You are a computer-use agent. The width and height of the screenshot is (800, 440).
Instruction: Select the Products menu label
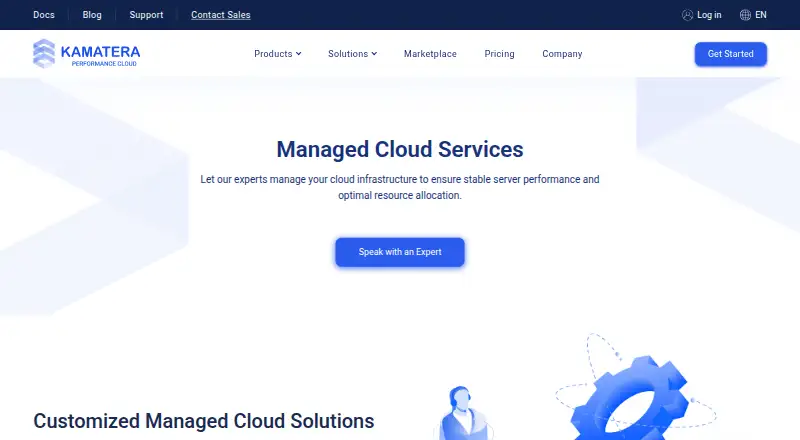pyautogui.click(x=273, y=54)
